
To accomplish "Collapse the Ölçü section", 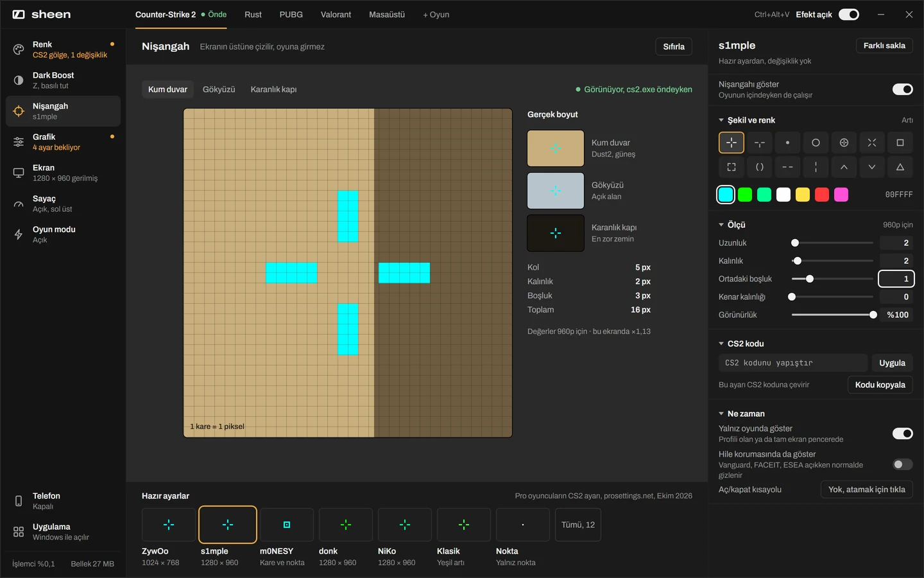I will pos(732,225).
